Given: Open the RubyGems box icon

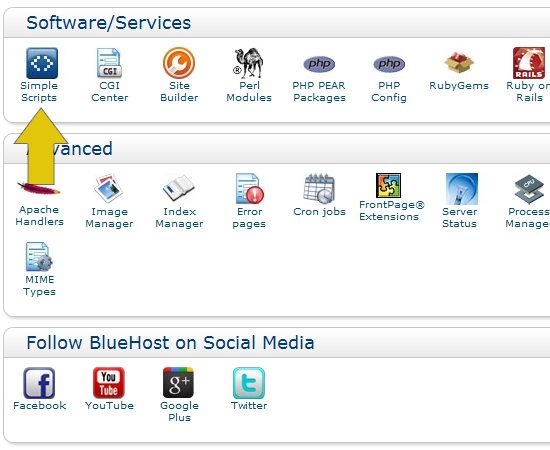Looking at the screenshot, I should (459, 62).
